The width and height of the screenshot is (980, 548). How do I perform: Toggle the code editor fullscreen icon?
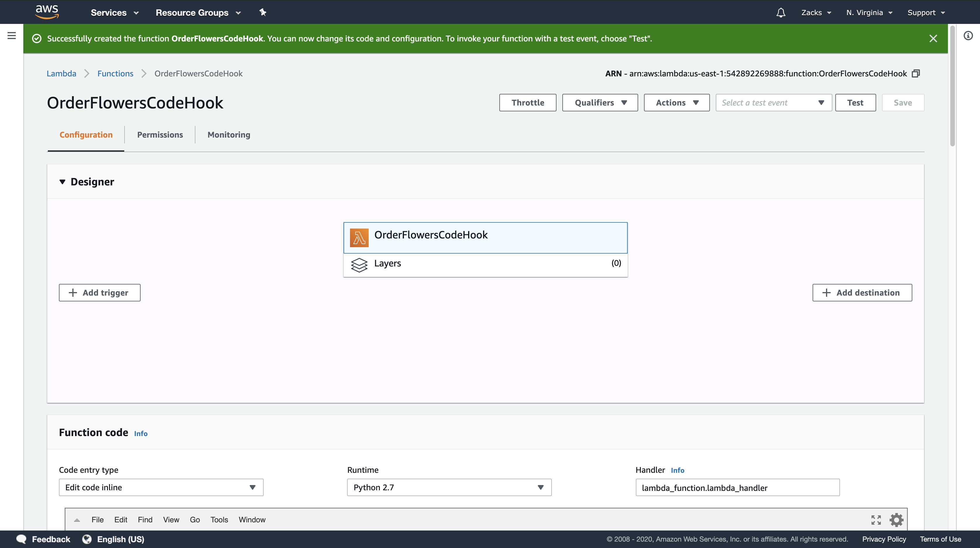(876, 520)
